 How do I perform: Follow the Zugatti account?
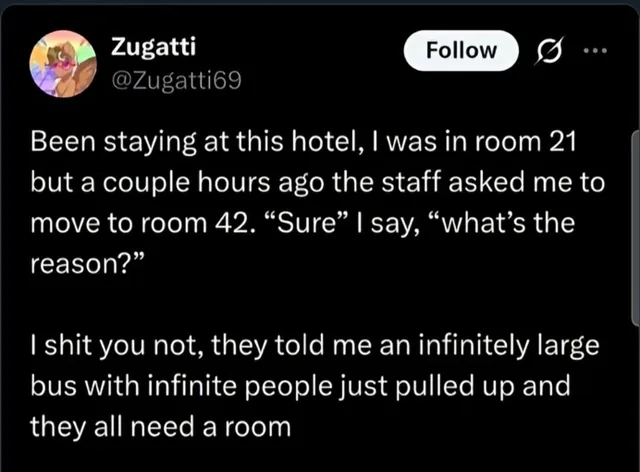[x=461, y=51]
